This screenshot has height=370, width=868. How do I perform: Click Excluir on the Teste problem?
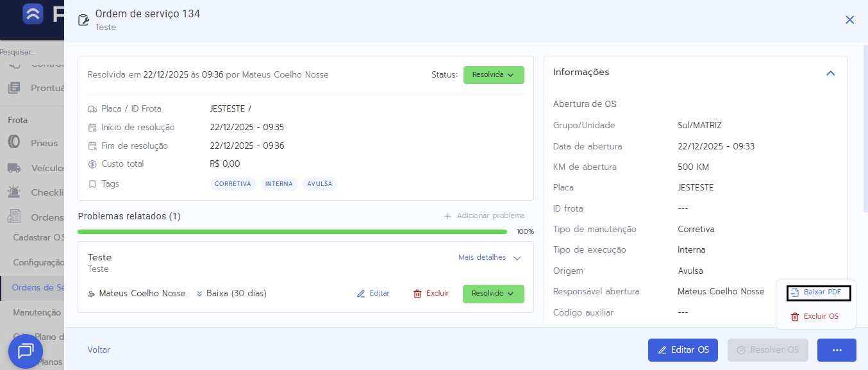click(431, 294)
